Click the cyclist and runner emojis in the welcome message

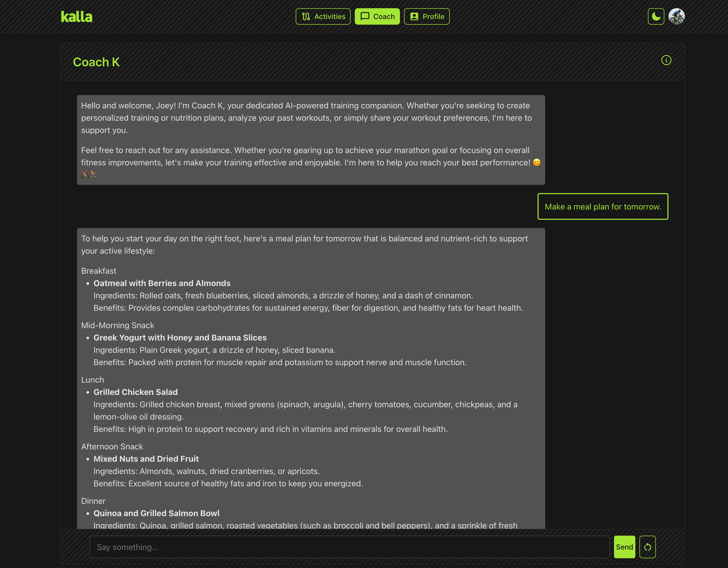[x=89, y=175]
